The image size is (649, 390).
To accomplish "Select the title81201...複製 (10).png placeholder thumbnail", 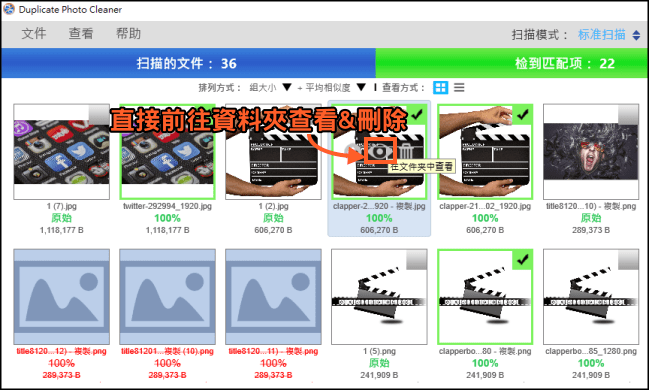I will tap(167, 296).
